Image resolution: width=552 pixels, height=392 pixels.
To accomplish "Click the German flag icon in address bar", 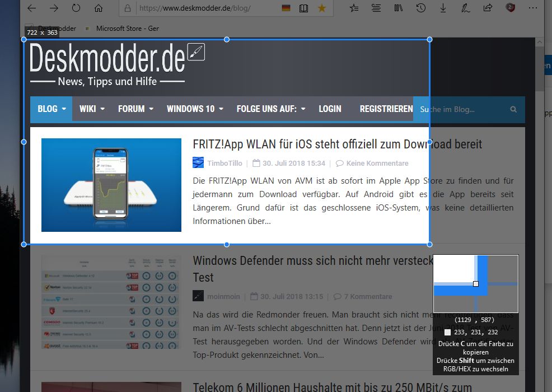I will [286, 8].
